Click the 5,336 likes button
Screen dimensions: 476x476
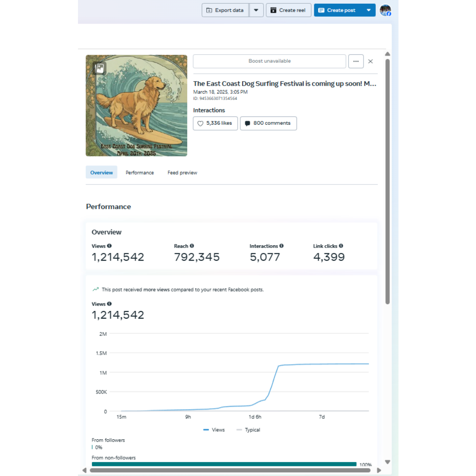[215, 123]
